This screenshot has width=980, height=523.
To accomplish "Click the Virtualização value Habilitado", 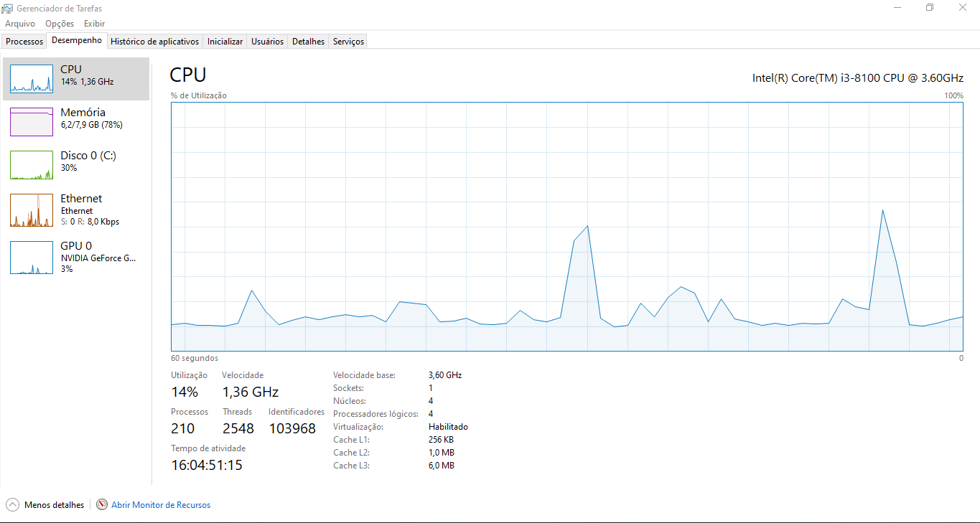I will point(448,427).
